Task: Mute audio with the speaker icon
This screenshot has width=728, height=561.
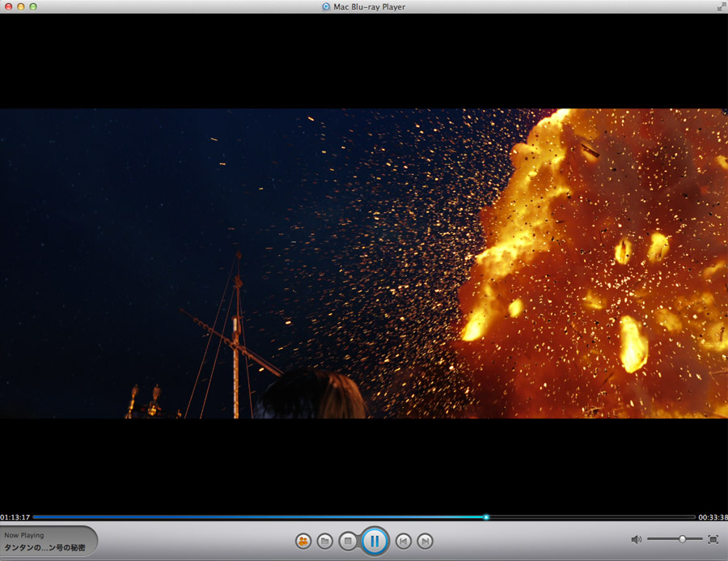Action: coord(636,539)
